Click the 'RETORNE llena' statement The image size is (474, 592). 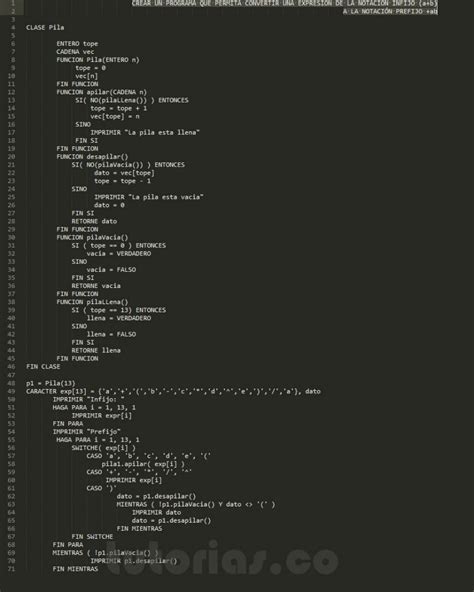(96, 350)
